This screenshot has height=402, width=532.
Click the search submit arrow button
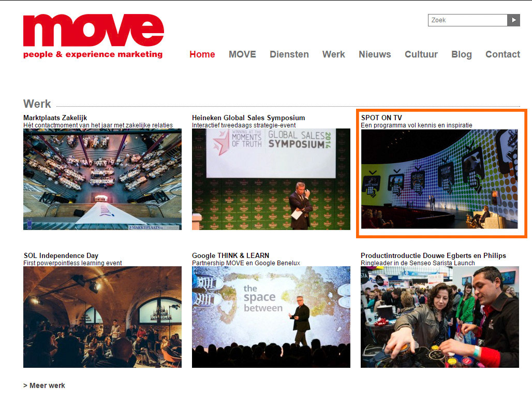point(513,20)
